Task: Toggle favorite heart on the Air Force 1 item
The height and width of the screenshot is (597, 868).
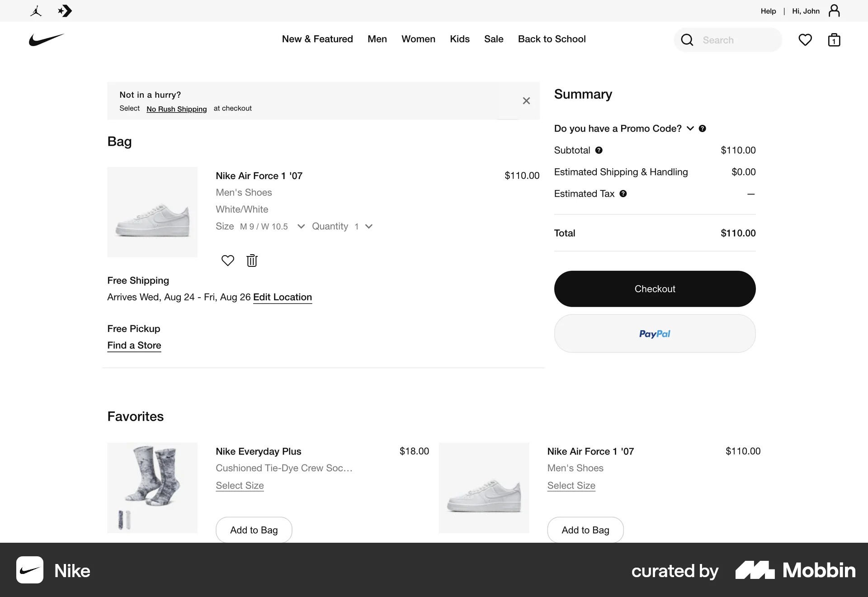Action: (227, 261)
